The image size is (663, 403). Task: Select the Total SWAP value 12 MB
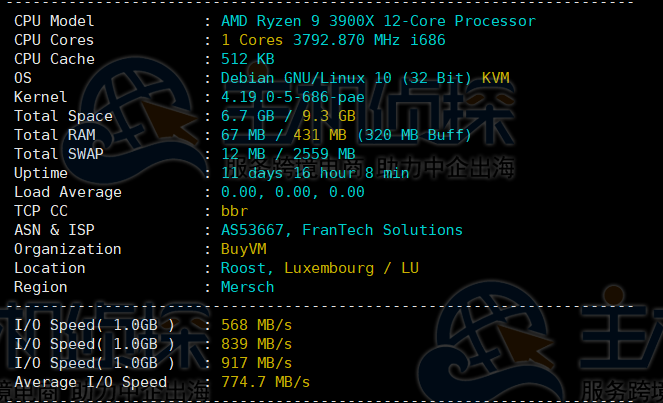tap(243, 154)
